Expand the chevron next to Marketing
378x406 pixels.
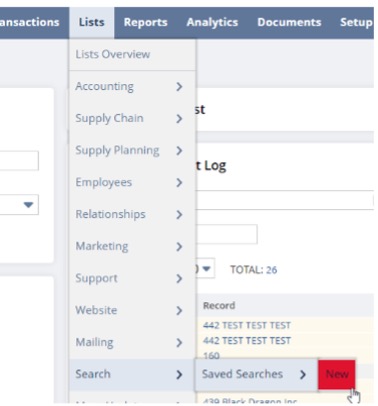point(179,247)
